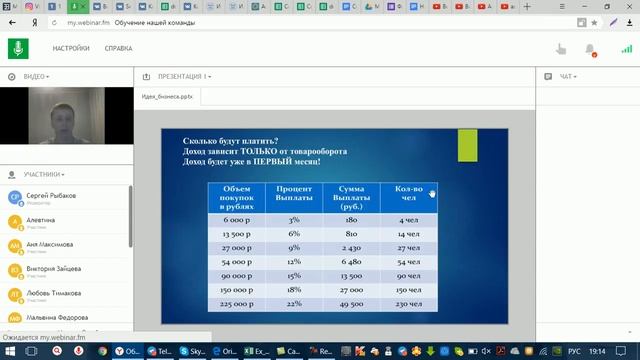Bookmark the page with star icon
Screen dimensions: 640x360
coord(594,23)
